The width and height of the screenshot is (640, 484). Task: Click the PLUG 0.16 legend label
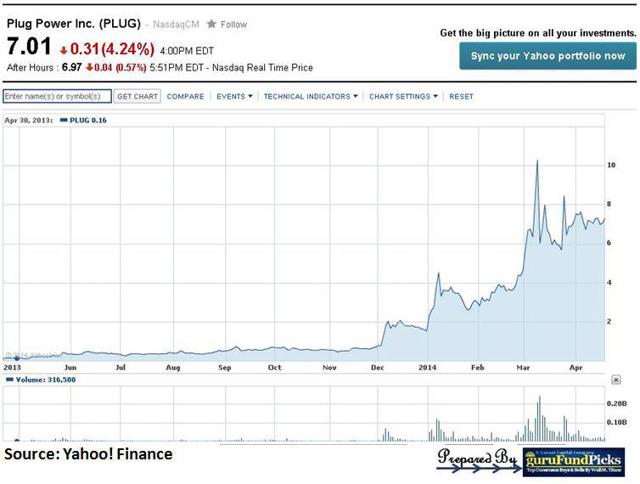[x=88, y=120]
